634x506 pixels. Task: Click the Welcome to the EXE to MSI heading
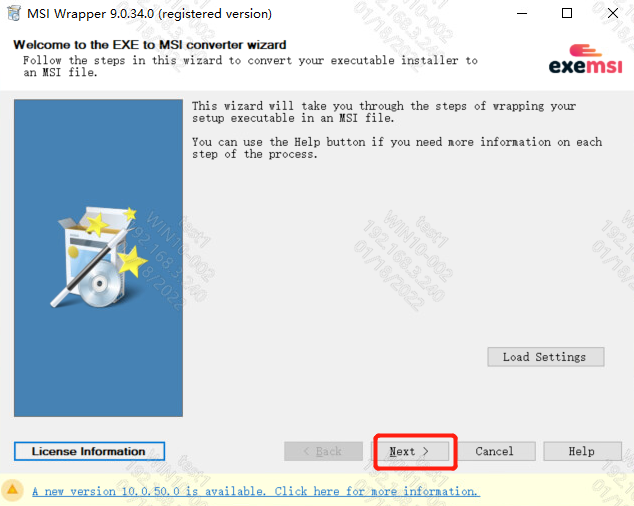click(x=150, y=44)
